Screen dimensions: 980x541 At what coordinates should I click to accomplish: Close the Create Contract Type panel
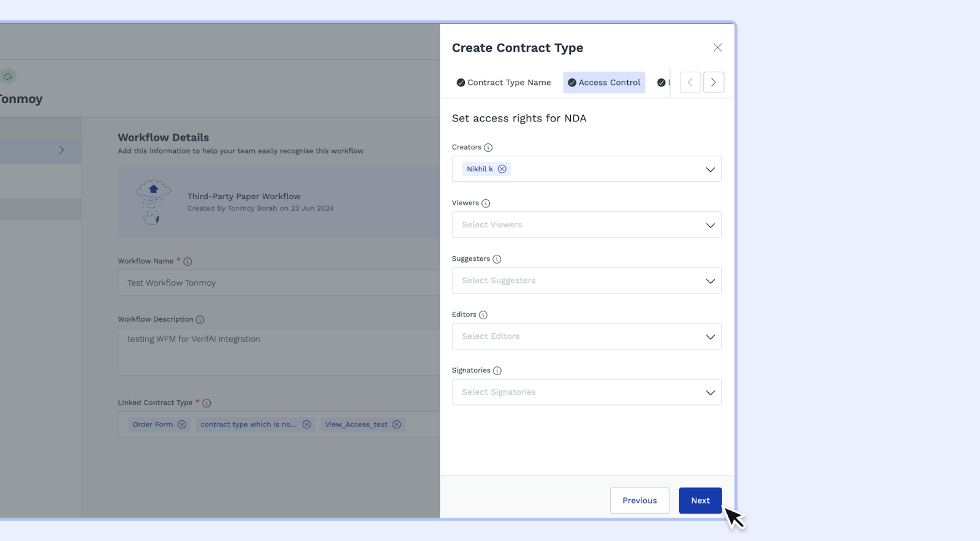tap(718, 48)
